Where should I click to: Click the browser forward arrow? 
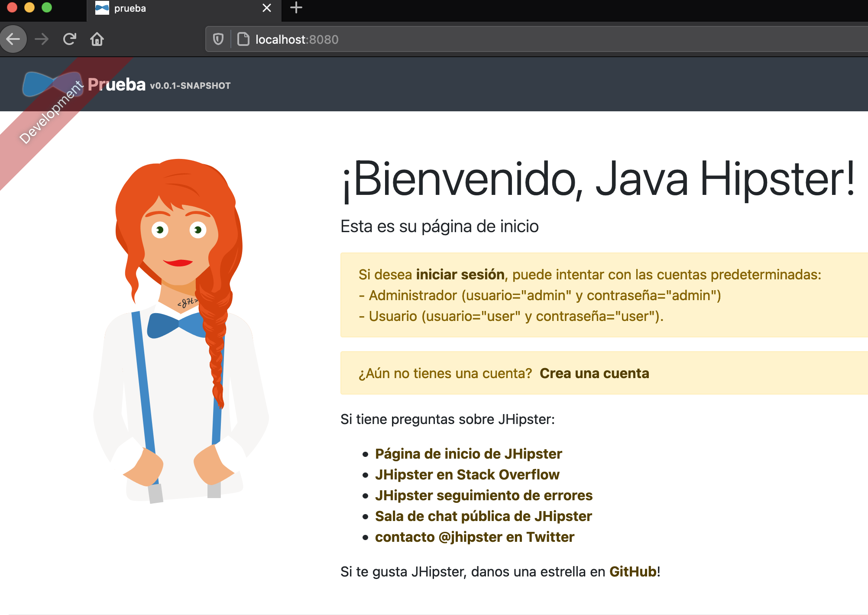coord(42,39)
